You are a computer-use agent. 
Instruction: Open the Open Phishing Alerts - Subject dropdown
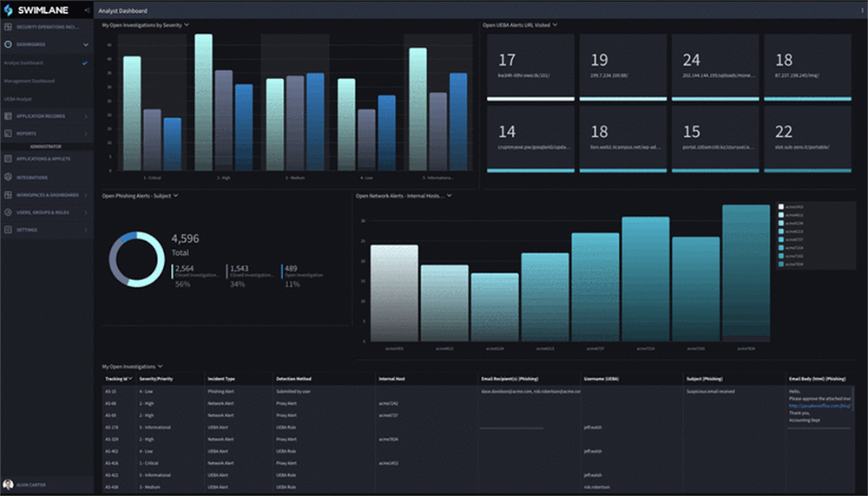pyautogui.click(x=175, y=195)
